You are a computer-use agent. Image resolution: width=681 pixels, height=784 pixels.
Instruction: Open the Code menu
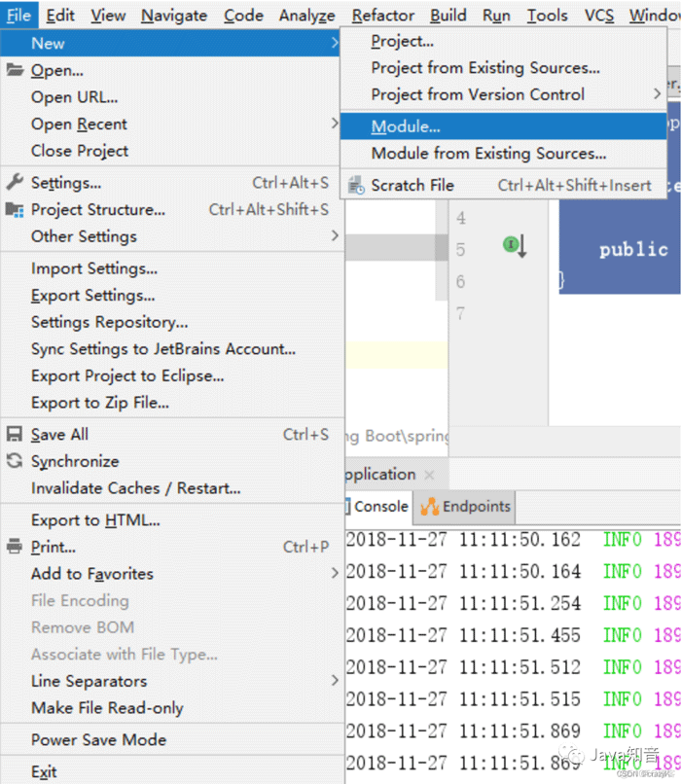pos(243,16)
